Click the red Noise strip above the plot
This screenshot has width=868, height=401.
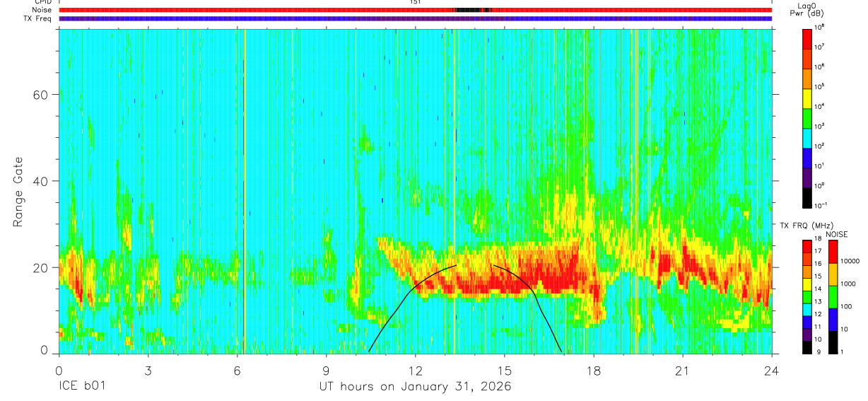[416, 10]
